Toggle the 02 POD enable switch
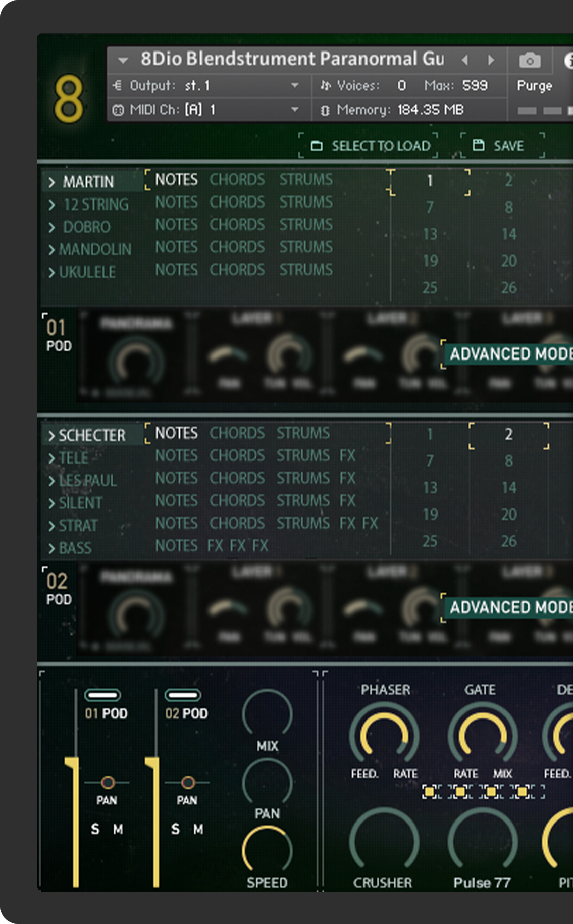573x924 pixels. pos(183,695)
